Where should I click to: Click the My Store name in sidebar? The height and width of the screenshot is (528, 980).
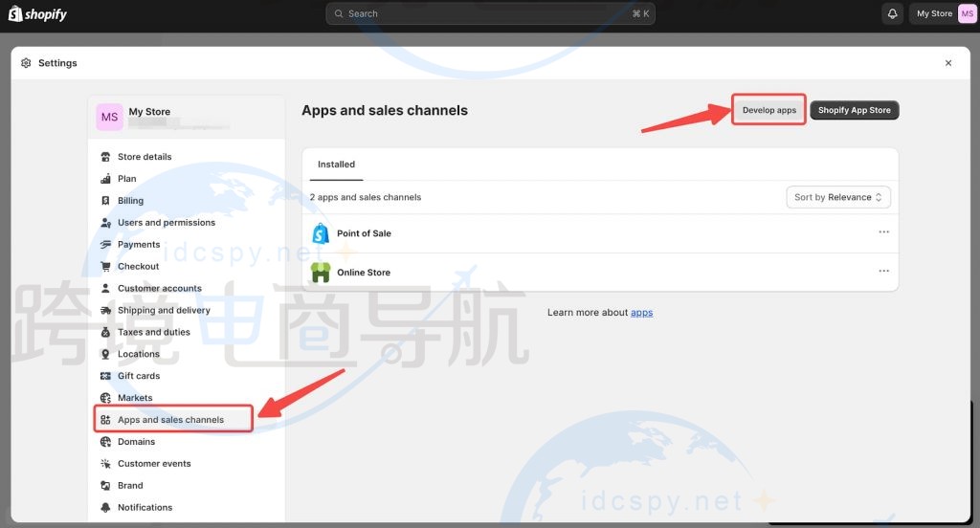pos(149,112)
